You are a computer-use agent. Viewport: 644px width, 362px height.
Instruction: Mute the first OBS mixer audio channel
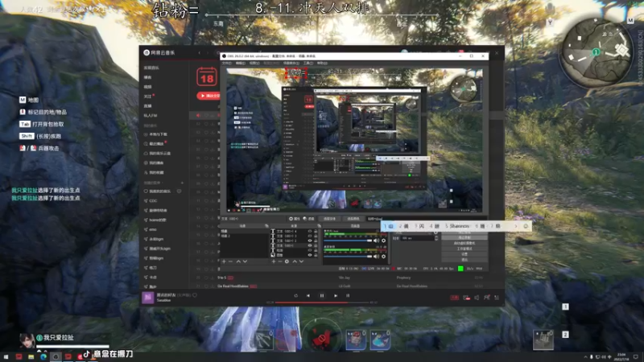point(376,241)
